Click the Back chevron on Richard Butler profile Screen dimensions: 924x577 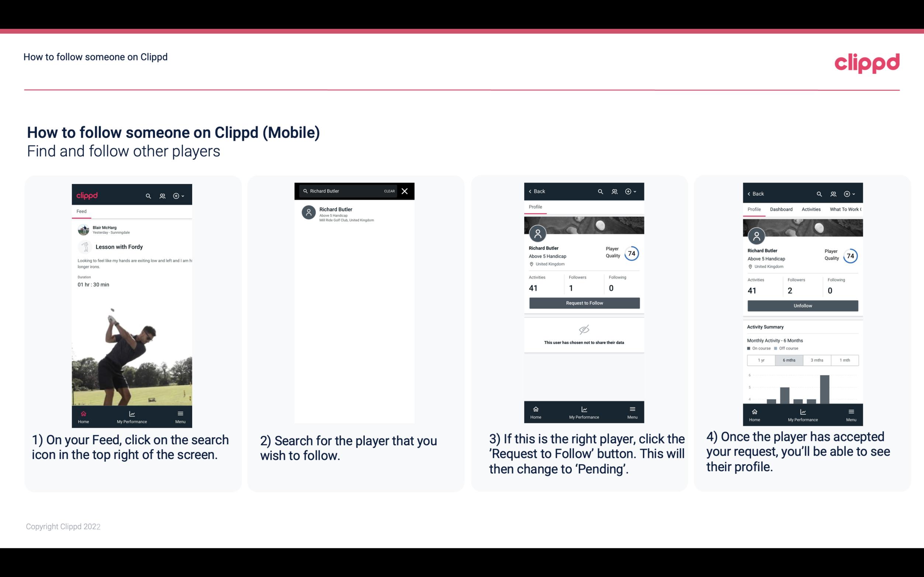coord(531,191)
